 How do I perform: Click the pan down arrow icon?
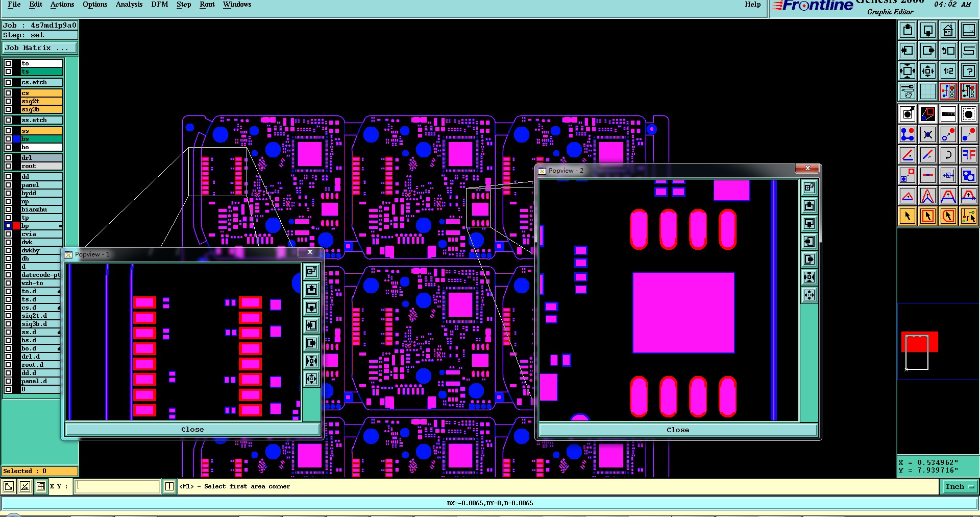coord(928,30)
